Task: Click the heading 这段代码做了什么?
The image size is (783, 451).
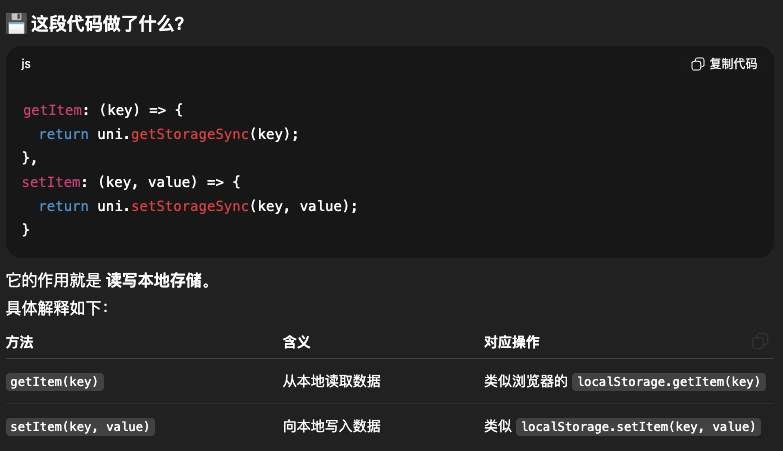Action: coord(106,23)
